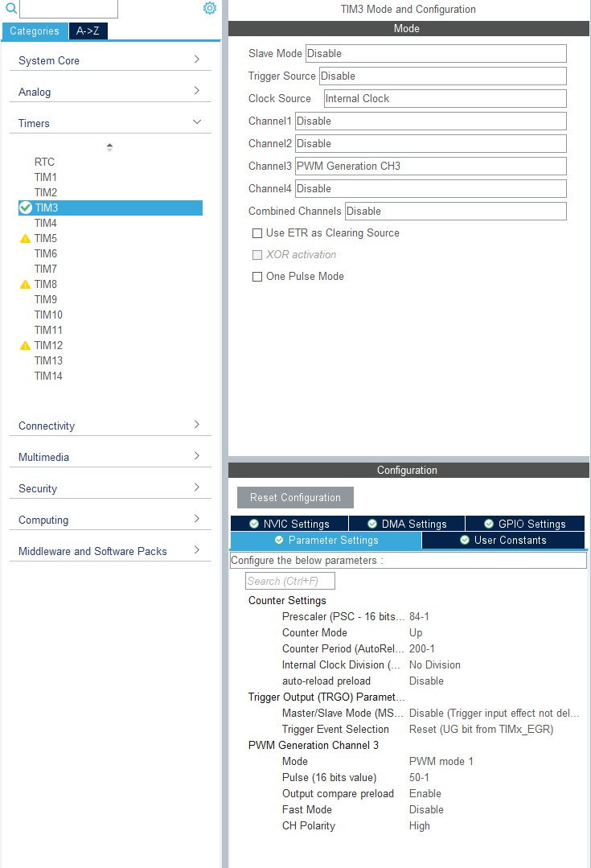Open the Combined Channels dropdown
Image resolution: width=591 pixels, height=868 pixels.
[x=456, y=211]
